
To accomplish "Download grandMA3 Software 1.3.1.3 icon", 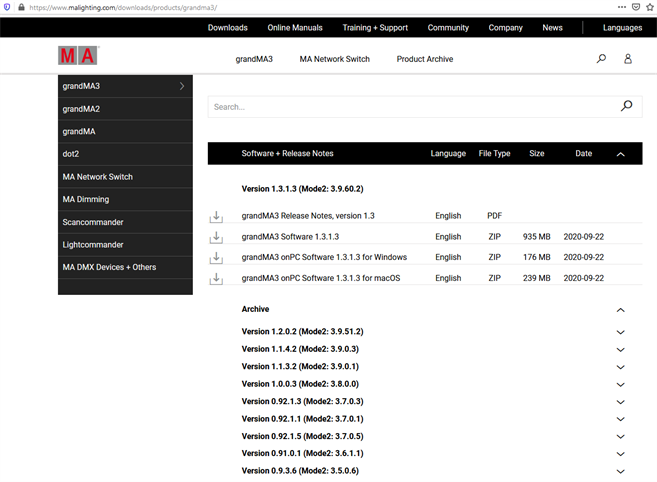I will [216, 237].
